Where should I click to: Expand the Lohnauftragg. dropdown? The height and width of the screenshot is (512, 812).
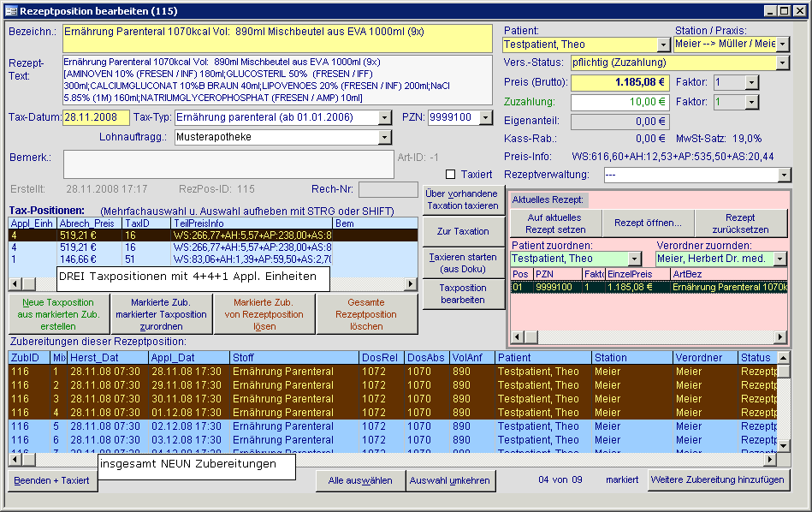click(x=383, y=137)
